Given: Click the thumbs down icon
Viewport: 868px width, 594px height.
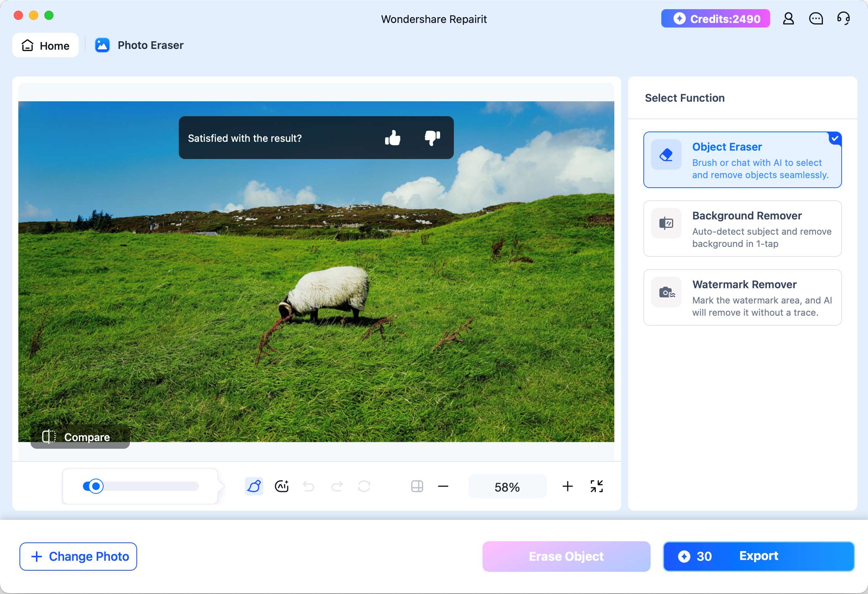Looking at the screenshot, I should (x=432, y=138).
